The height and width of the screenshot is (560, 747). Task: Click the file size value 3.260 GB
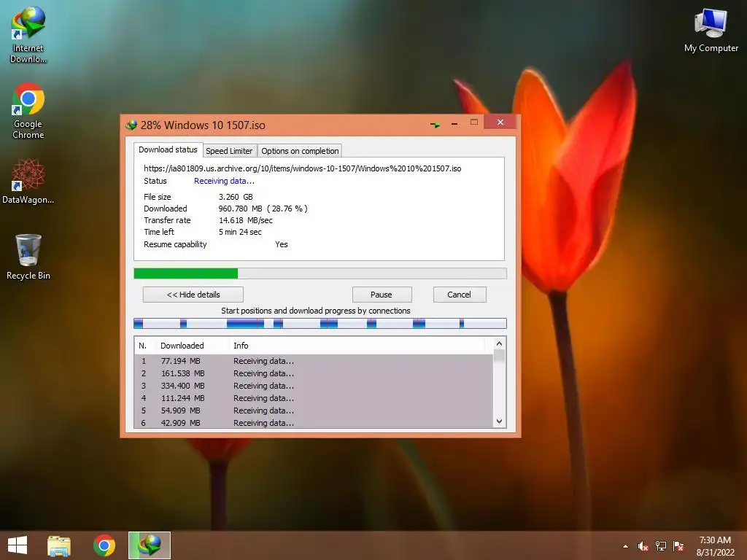tap(236, 197)
